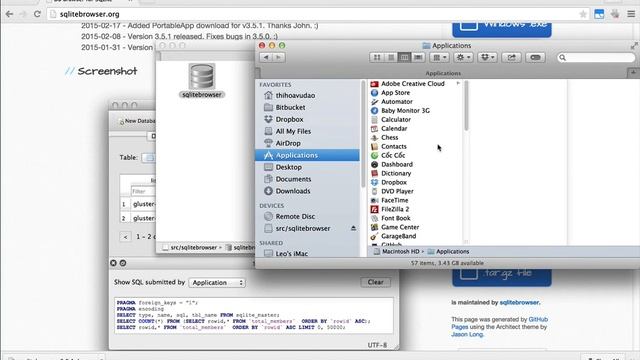
Task: Click the Clear button in SQL log
Action: (x=376, y=282)
